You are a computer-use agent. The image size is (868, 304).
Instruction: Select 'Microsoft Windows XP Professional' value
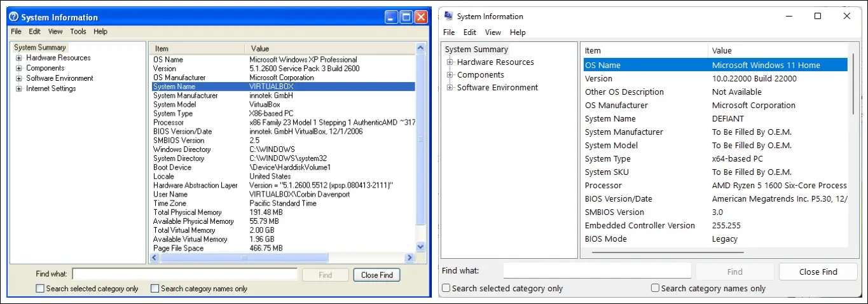tap(303, 60)
